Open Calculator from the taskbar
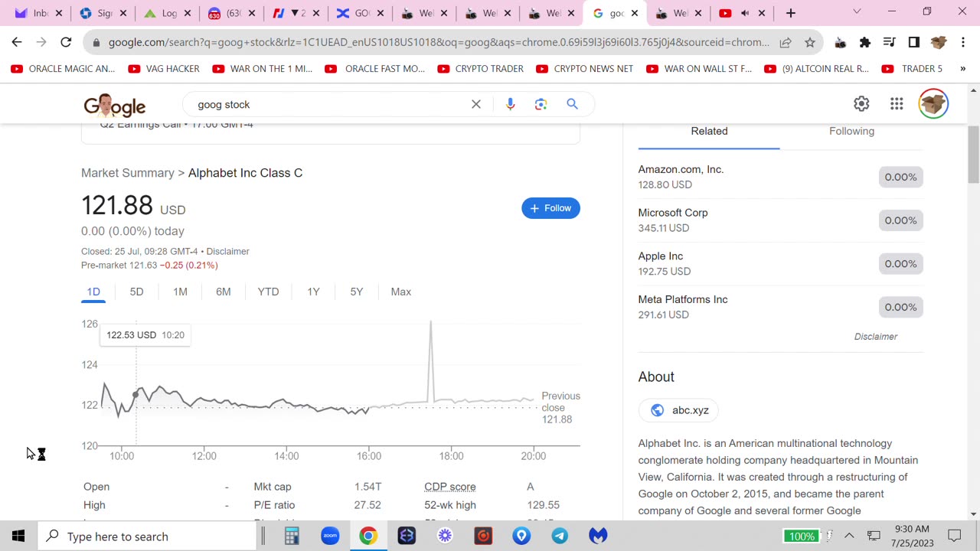 [292, 536]
